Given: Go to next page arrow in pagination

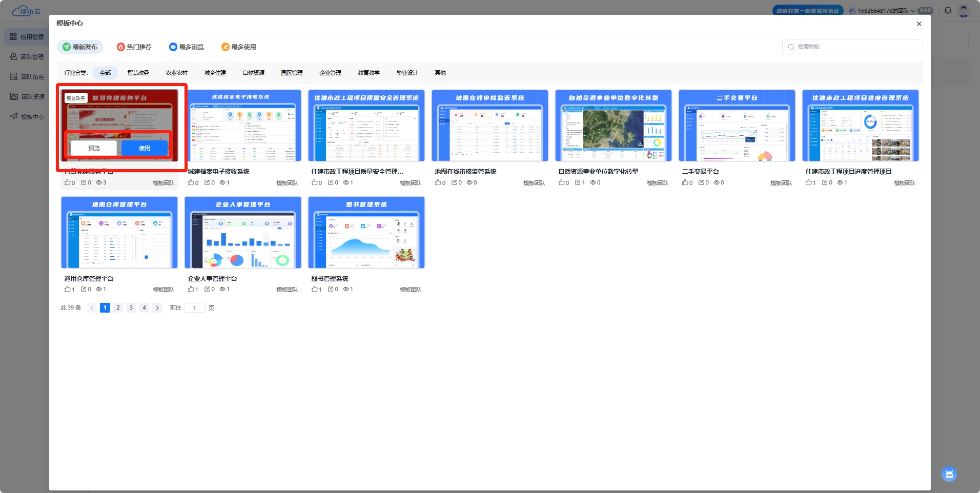Looking at the screenshot, I should click(157, 308).
